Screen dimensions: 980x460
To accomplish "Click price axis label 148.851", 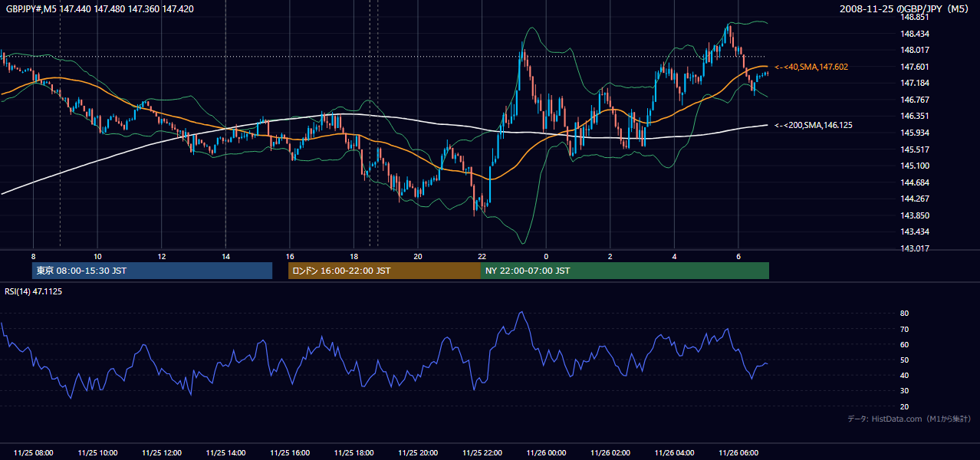I will [x=916, y=17].
